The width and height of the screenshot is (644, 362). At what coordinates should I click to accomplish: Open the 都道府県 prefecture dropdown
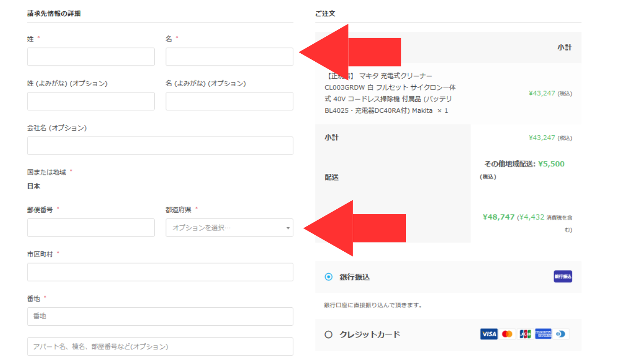point(230,228)
